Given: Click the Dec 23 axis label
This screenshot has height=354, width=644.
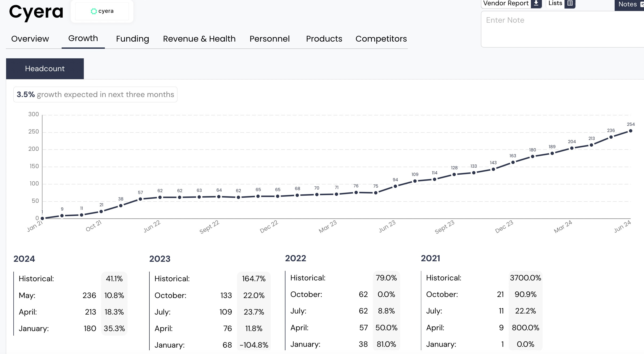Looking at the screenshot, I should click(504, 227).
